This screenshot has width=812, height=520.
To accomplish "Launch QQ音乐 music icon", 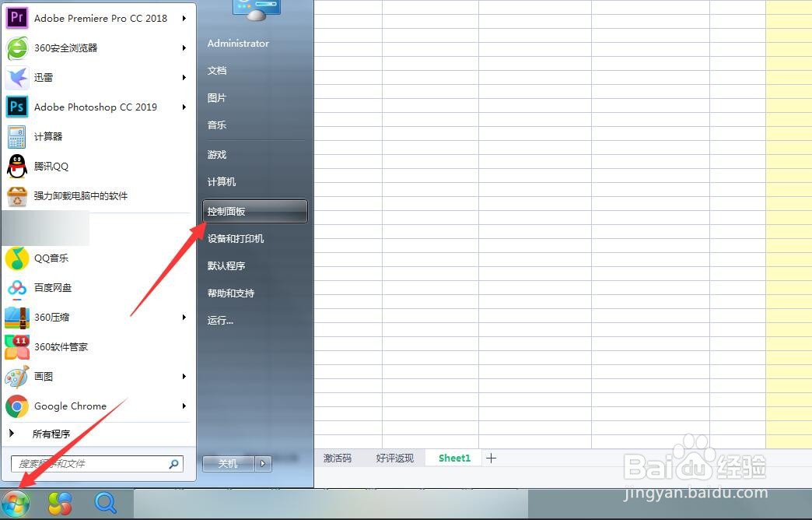I will [16, 258].
